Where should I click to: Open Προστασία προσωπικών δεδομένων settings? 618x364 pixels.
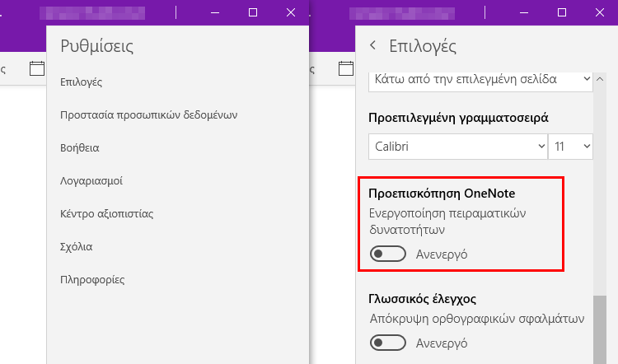click(148, 115)
